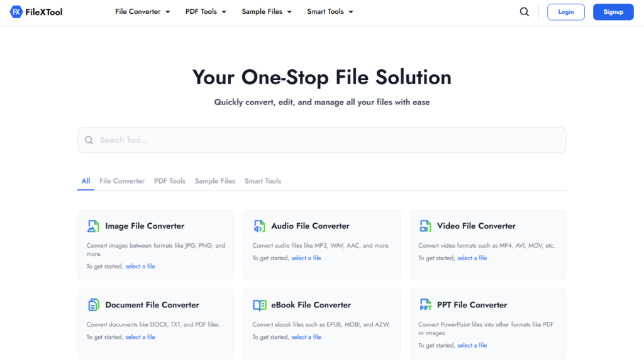Click the FileXTool FX logo icon
Viewport: 644px width, 364px height.
(16, 11)
